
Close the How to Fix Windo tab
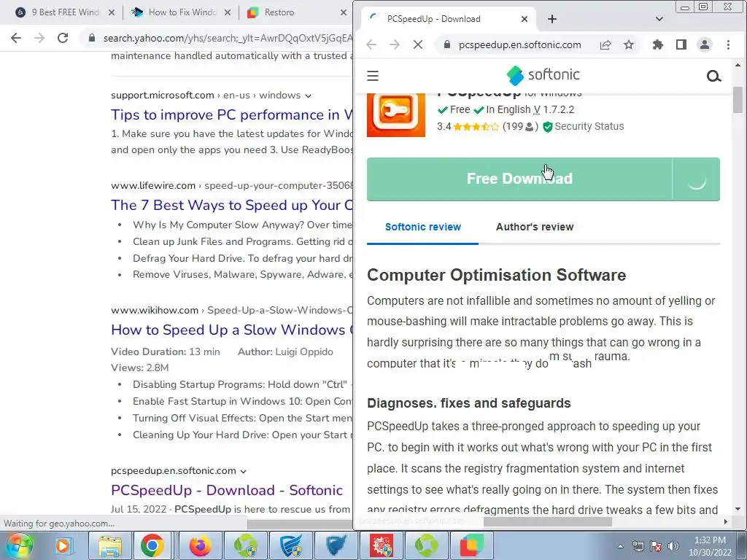pos(228,12)
